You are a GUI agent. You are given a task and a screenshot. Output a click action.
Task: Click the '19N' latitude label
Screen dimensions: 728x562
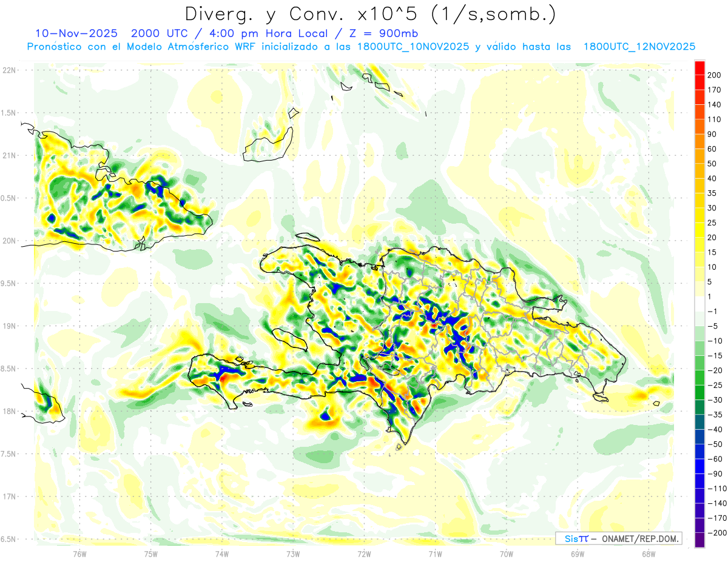8,326
